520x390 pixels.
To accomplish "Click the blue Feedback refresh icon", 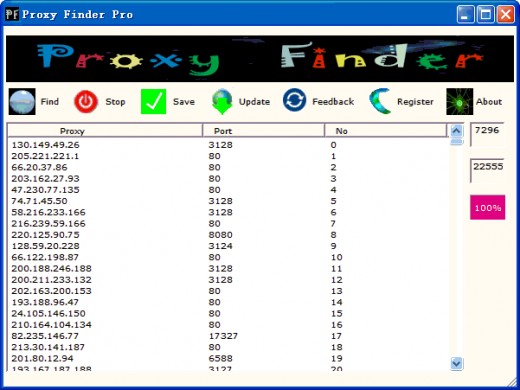I will pyautogui.click(x=295, y=100).
